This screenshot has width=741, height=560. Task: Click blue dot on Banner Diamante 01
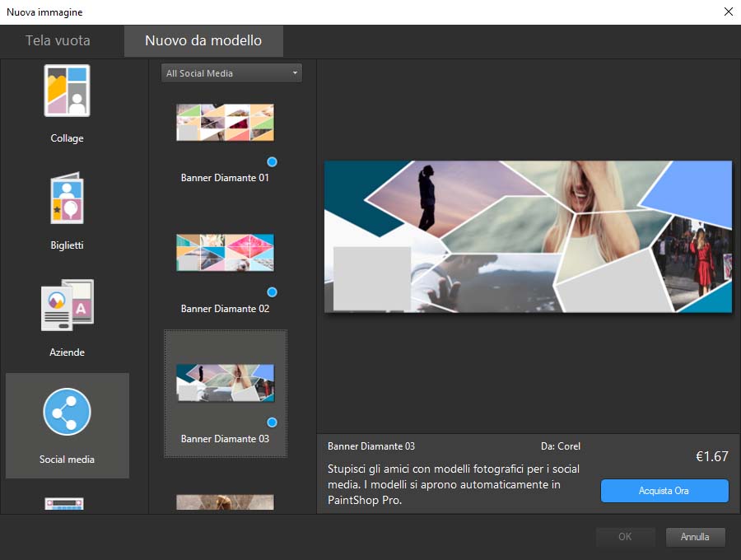pyautogui.click(x=272, y=161)
